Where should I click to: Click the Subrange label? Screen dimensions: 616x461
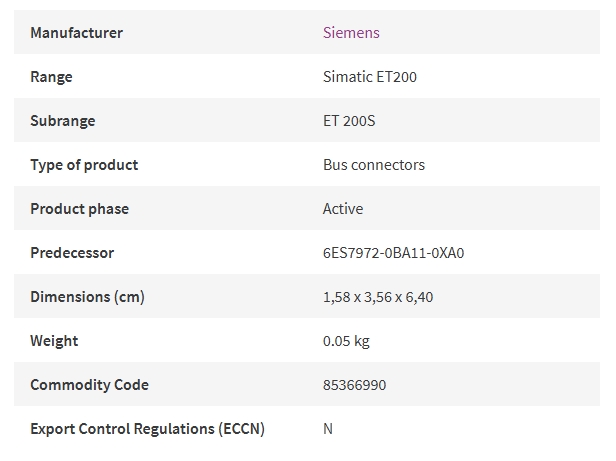[63, 121]
